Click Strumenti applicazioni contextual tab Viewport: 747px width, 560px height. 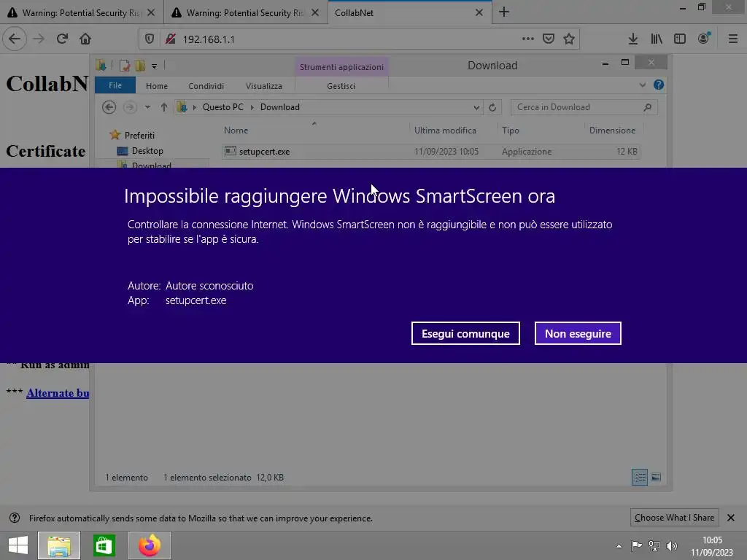coord(341,67)
